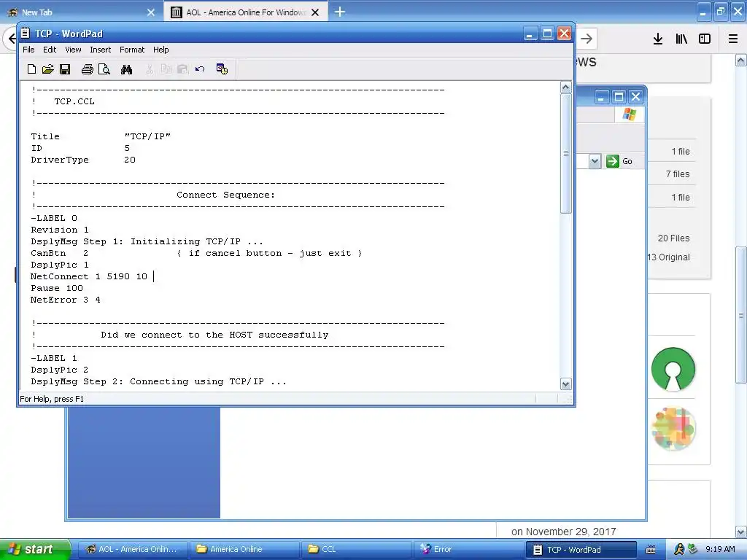
Task: Open Print Preview from WordPad toolbar
Action: point(104,69)
